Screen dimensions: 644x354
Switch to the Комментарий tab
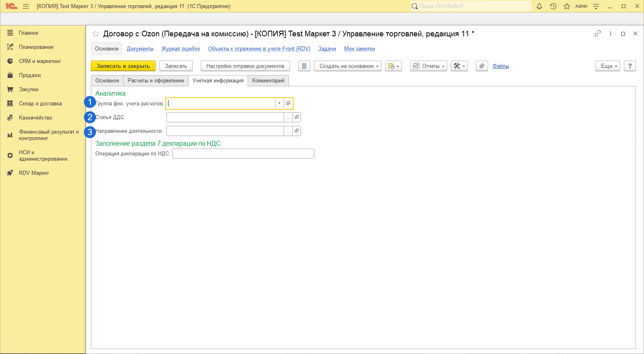268,81
